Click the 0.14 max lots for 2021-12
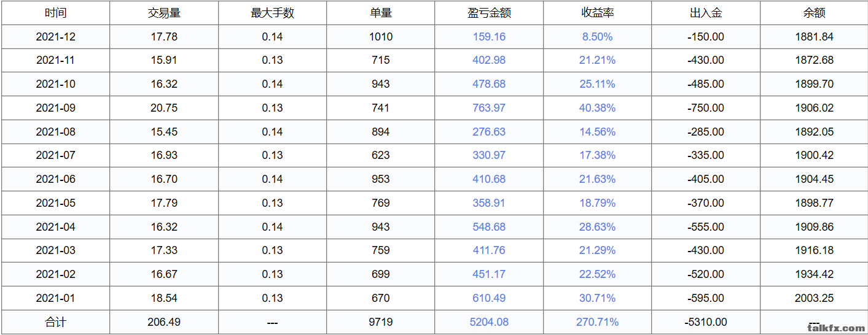 point(272,37)
